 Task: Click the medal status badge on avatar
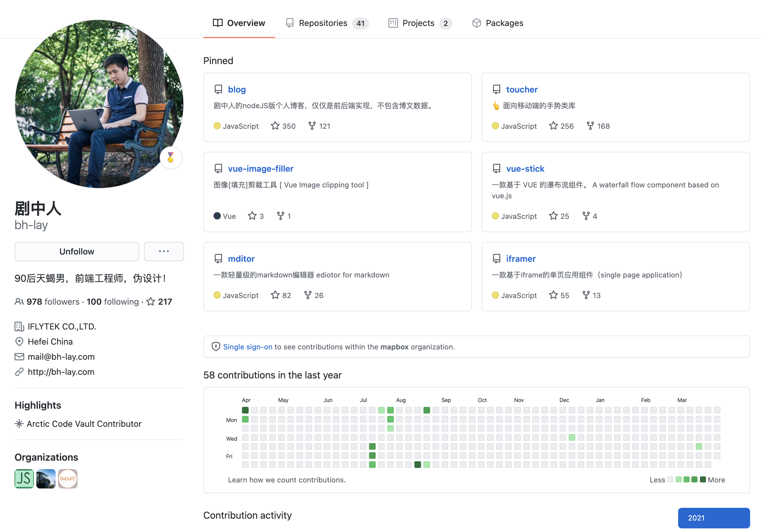pos(171,157)
